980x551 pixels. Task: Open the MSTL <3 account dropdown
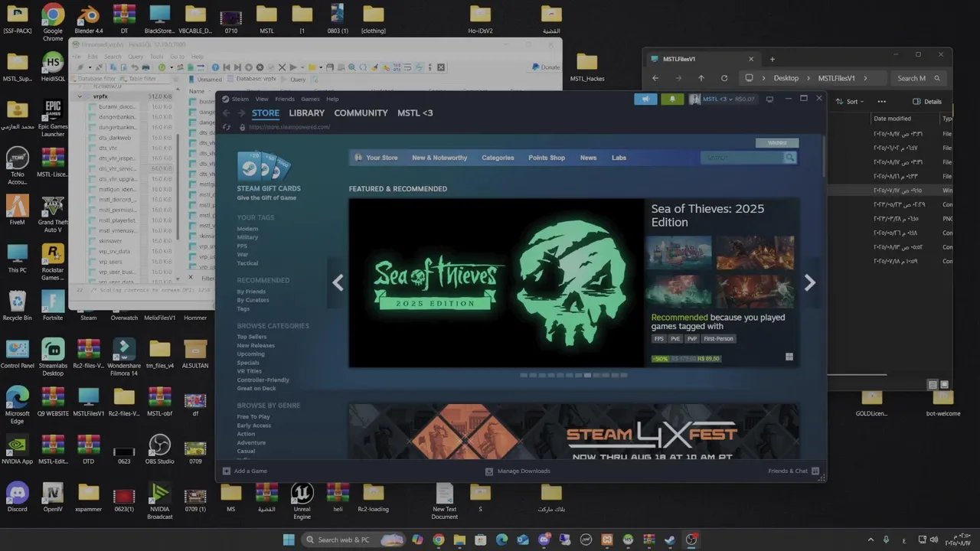tap(722, 99)
